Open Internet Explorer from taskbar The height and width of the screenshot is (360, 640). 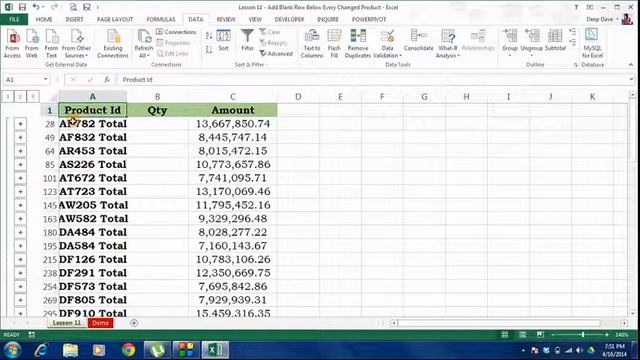tap(41, 350)
